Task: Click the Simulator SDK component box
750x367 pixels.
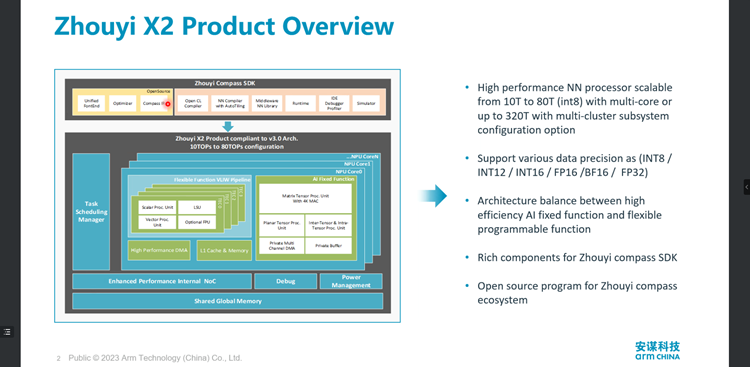Action: pos(366,103)
